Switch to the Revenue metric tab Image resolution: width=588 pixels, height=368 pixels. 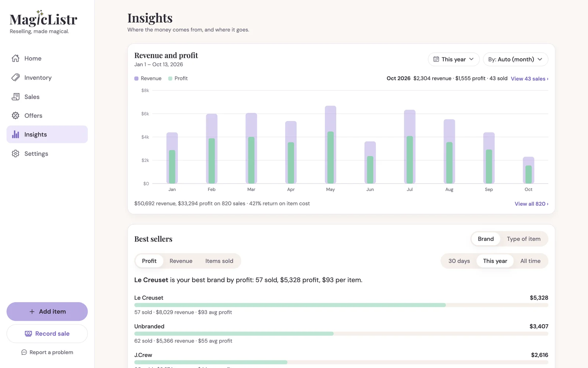pos(181,261)
